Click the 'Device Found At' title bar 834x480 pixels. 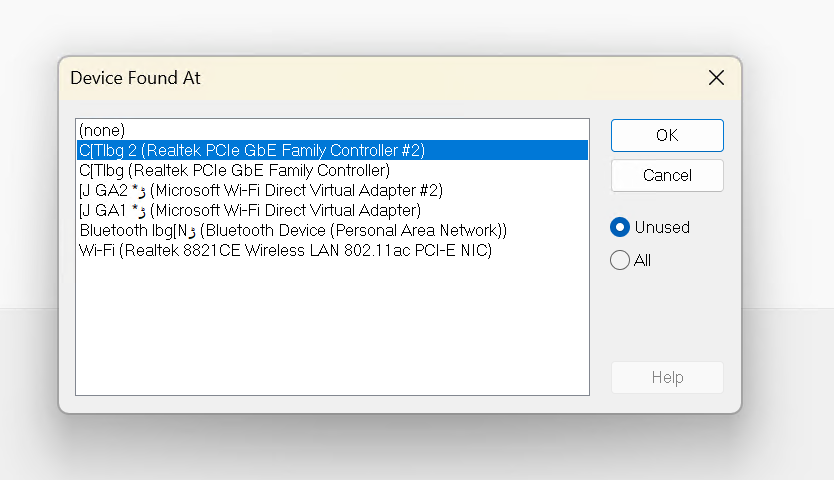(x=350, y=78)
